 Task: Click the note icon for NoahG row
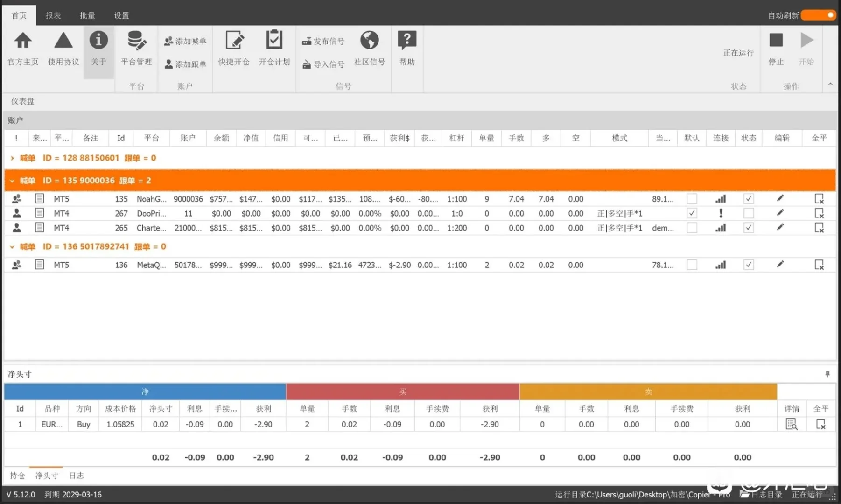point(40,199)
